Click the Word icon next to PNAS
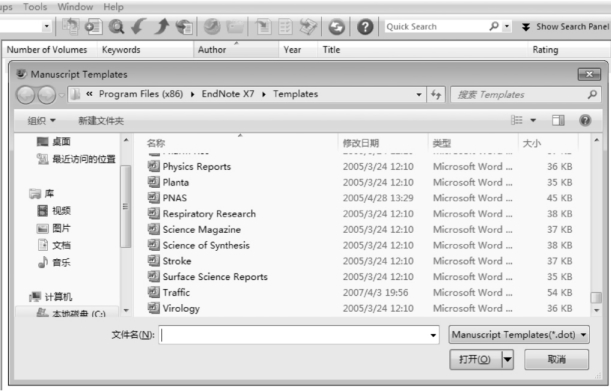Viewport: 611px width, 391px height. [x=154, y=197]
